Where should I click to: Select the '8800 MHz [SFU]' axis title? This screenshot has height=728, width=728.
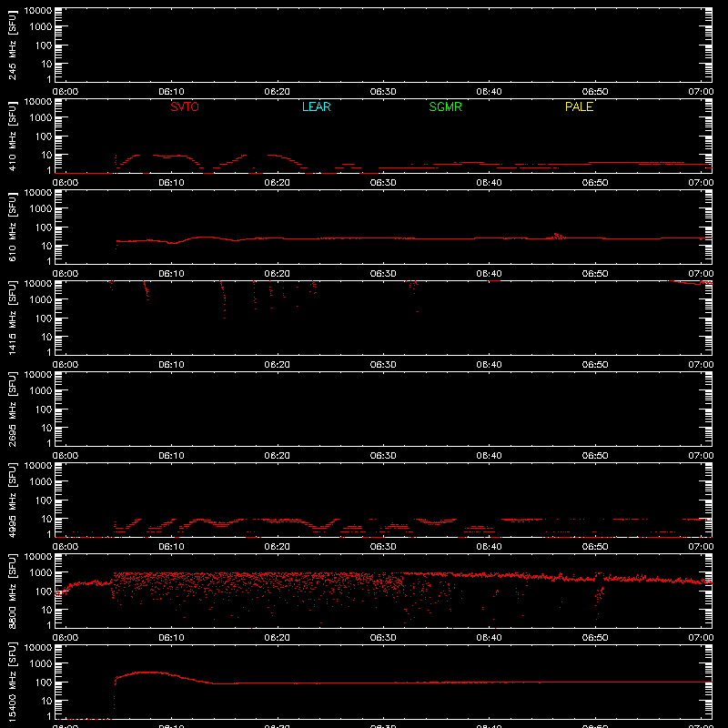click(x=13, y=591)
